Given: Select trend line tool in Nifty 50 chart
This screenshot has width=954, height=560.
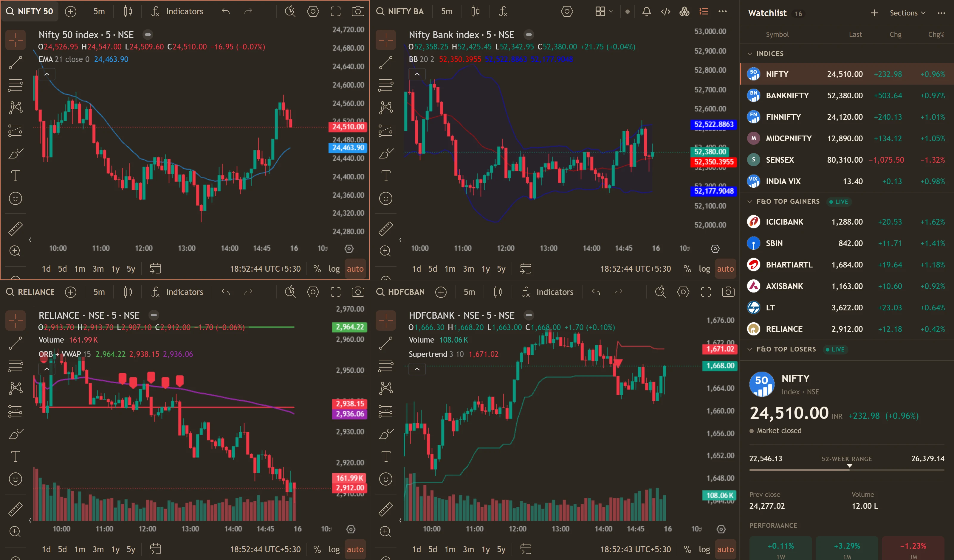Looking at the screenshot, I should pyautogui.click(x=16, y=63).
